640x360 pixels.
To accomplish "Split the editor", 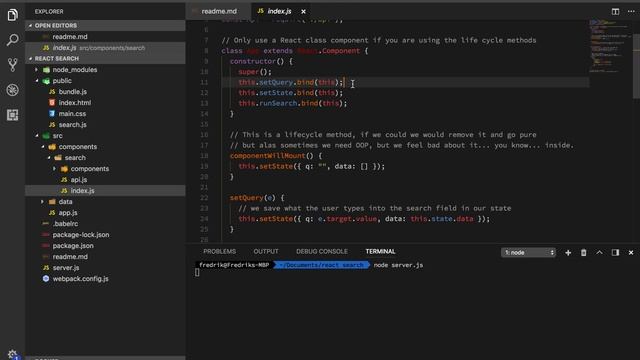I will point(615,11).
